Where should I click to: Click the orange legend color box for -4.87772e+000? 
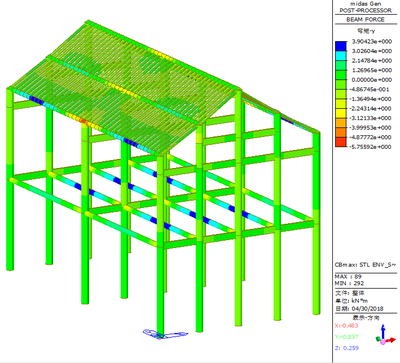(341, 133)
